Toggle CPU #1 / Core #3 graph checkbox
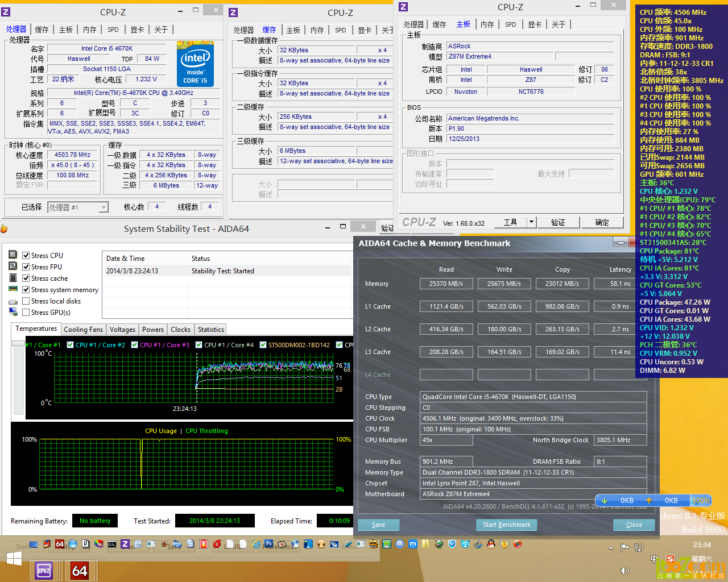 tap(135, 344)
